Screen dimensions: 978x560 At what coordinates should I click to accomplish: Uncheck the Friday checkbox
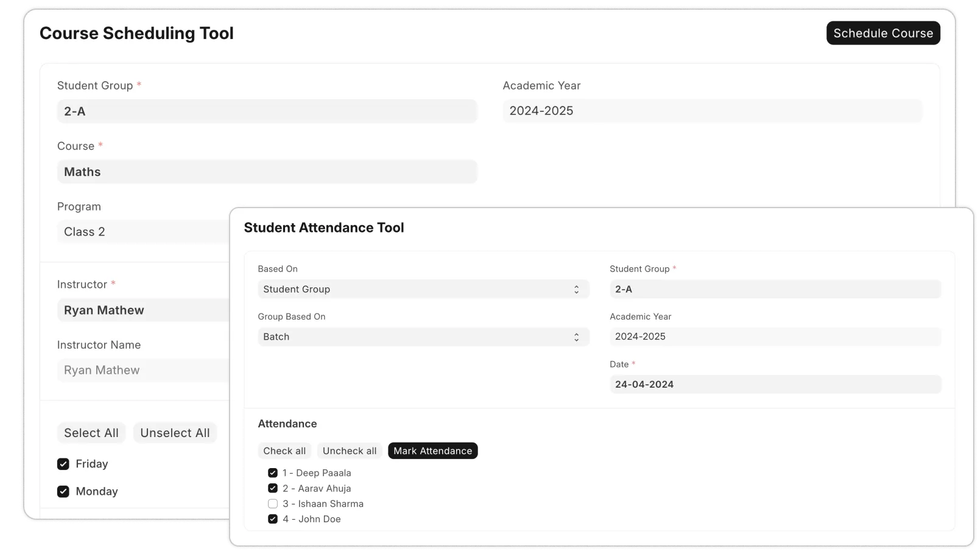pyautogui.click(x=63, y=463)
